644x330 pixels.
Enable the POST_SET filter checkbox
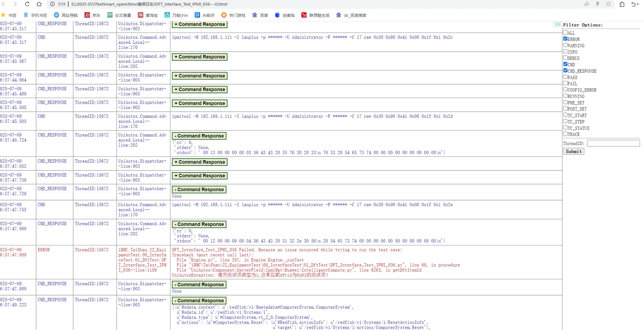[565, 108]
